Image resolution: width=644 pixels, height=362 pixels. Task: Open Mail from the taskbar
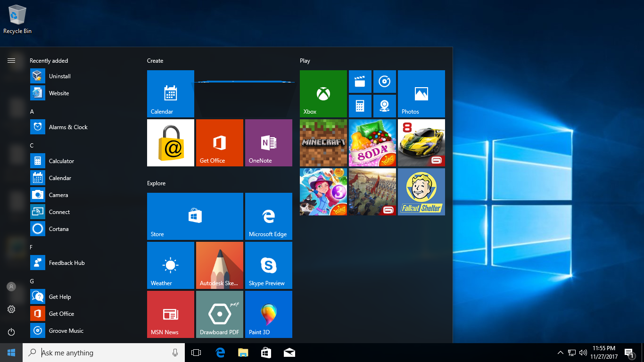(x=289, y=353)
